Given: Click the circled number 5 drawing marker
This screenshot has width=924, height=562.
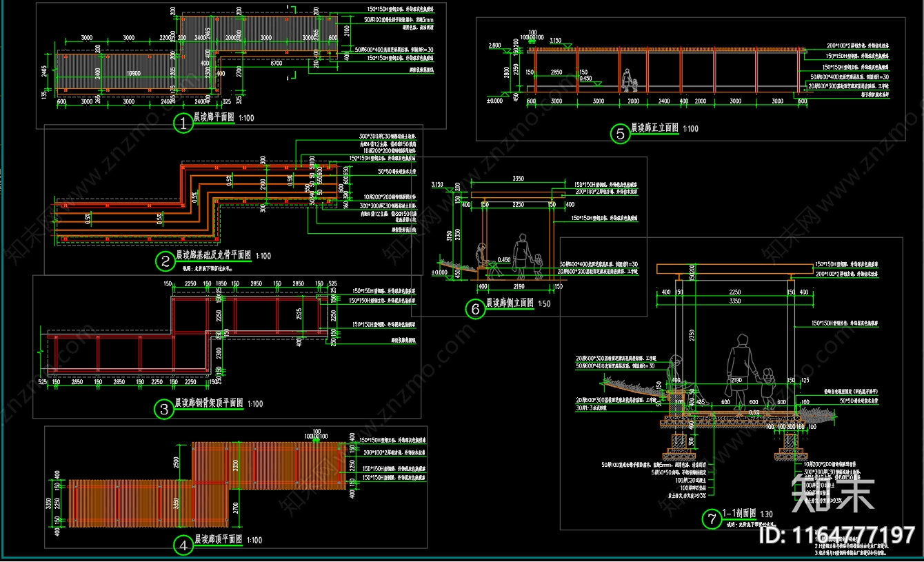Looking at the screenshot, I should click(621, 134).
